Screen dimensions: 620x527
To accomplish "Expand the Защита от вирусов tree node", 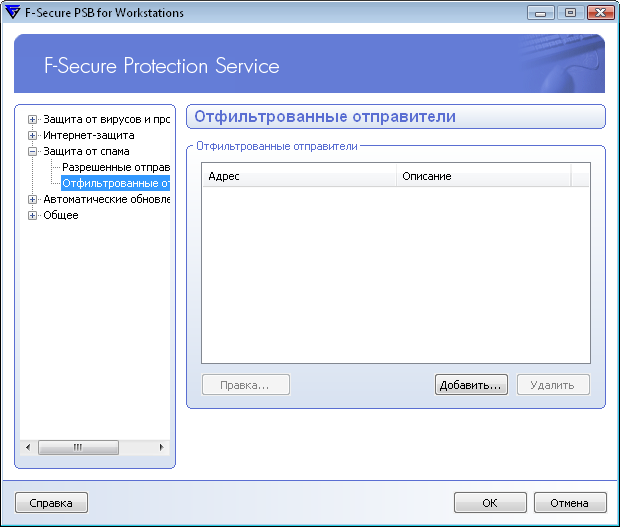I will pyautogui.click(x=32, y=119).
